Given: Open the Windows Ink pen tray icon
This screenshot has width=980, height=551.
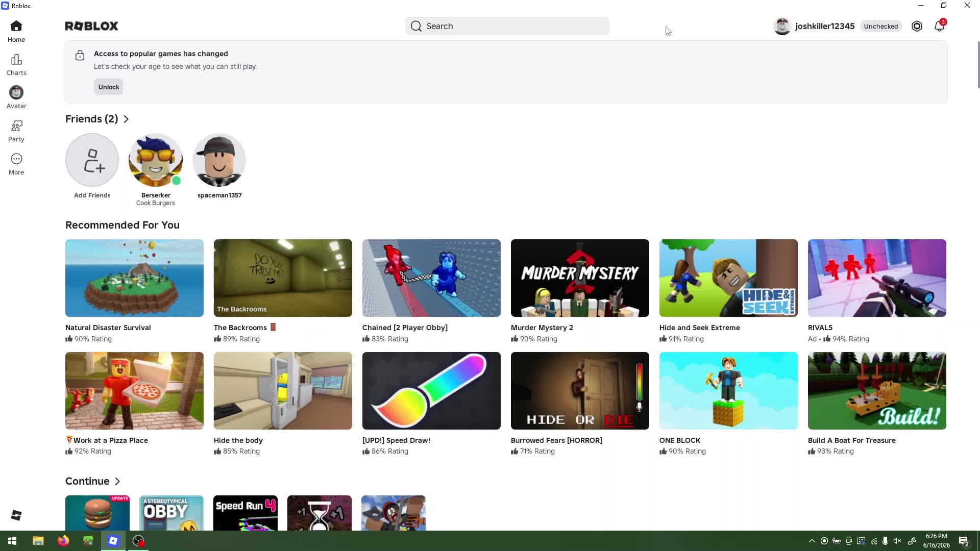Looking at the screenshot, I should pyautogui.click(x=912, y=541).
